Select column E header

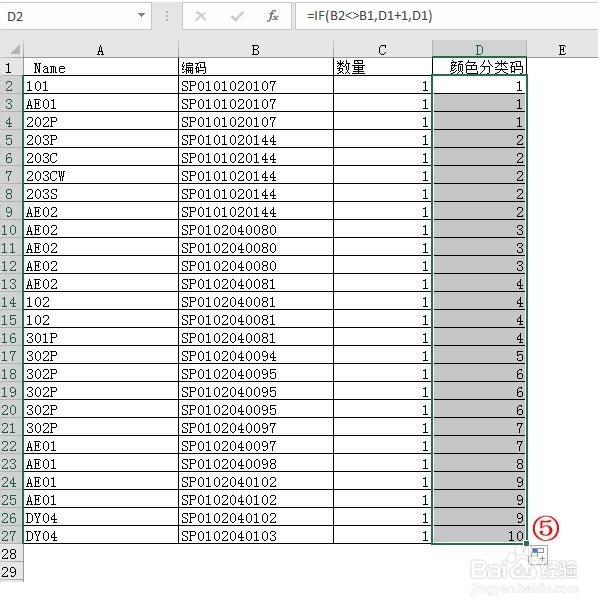pos(562,50)
